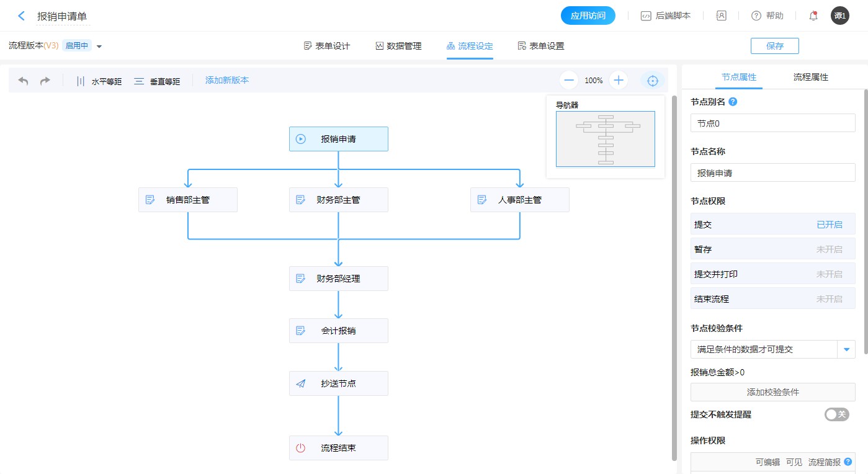This screenshot has height=474, width=868.
Task: Click the back arrow beside 报销申请单
Action: [22, 16]
